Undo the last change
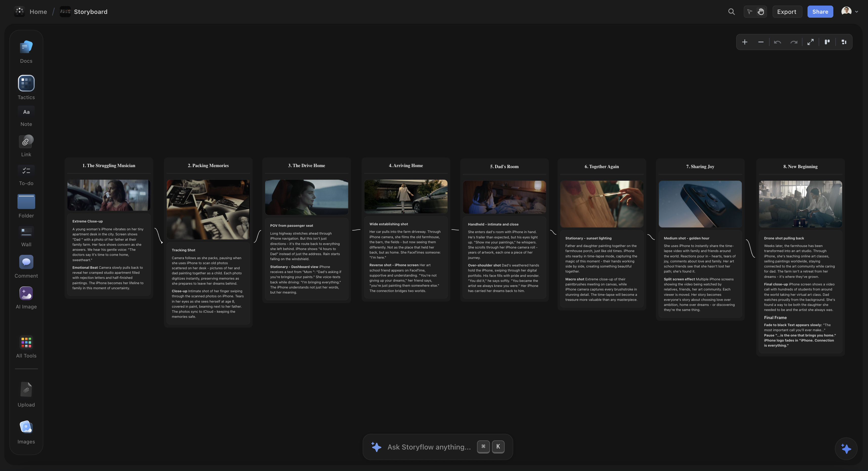The width and height of the screenshot is (868, 471). 778,42
